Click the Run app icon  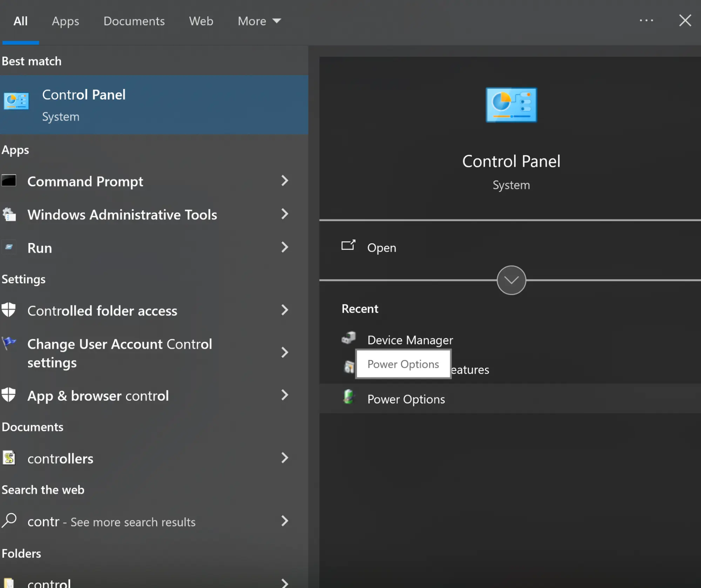tap(9, 247)
